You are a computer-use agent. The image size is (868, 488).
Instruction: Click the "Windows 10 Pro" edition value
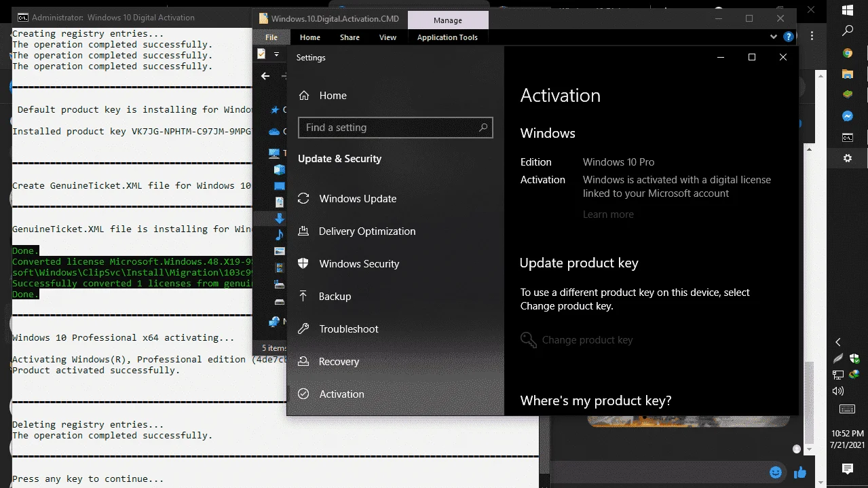[x=618, y=162]
